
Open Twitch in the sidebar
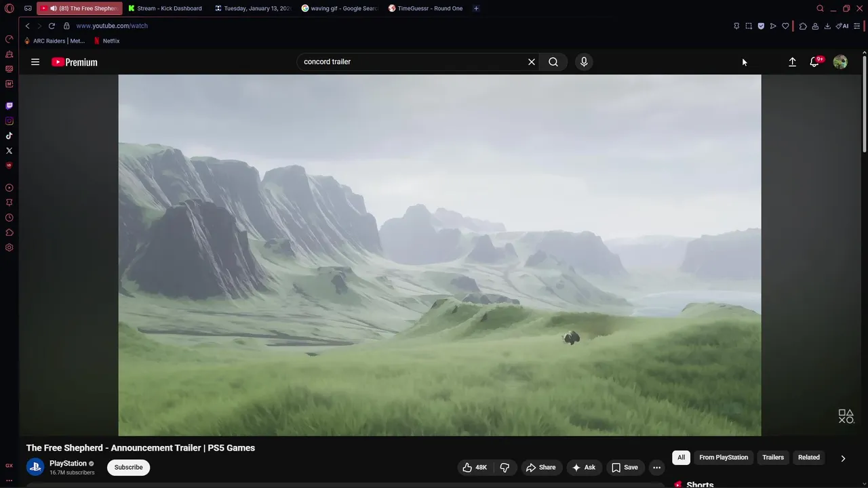click(9, 106)
